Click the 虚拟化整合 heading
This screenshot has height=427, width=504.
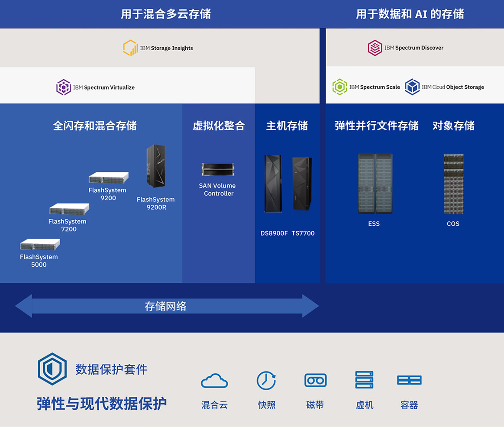tap(219, 126)
